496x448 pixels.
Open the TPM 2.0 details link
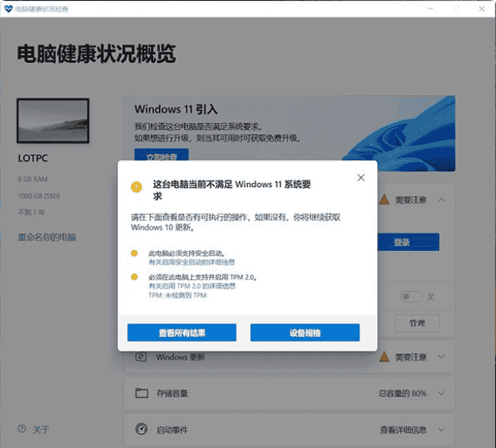point(192,286)
